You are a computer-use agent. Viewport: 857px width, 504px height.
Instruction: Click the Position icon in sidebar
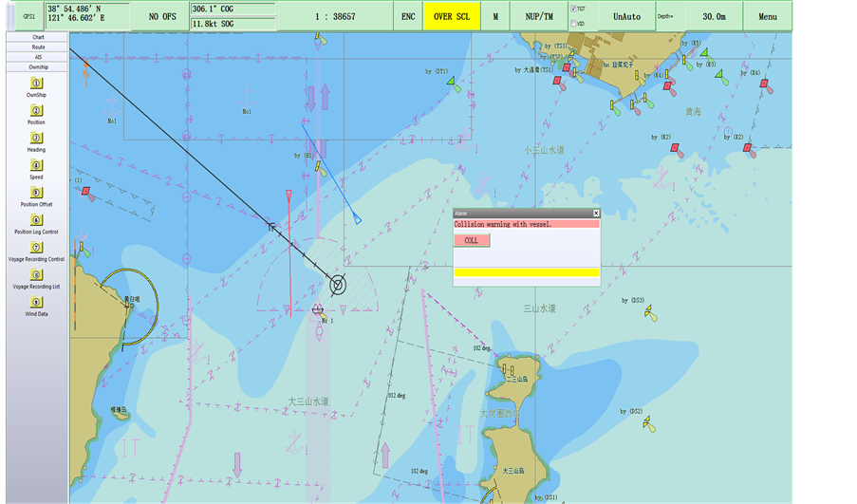(36, 110)
